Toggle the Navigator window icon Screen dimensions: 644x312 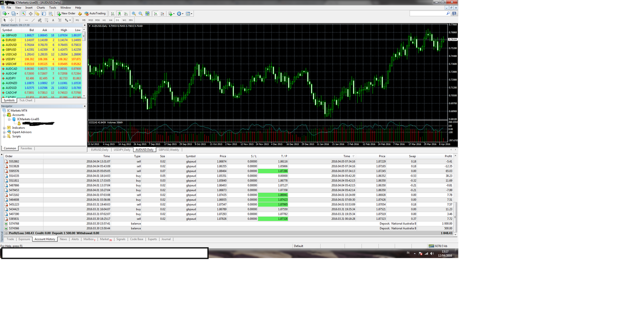click(37, 14)
